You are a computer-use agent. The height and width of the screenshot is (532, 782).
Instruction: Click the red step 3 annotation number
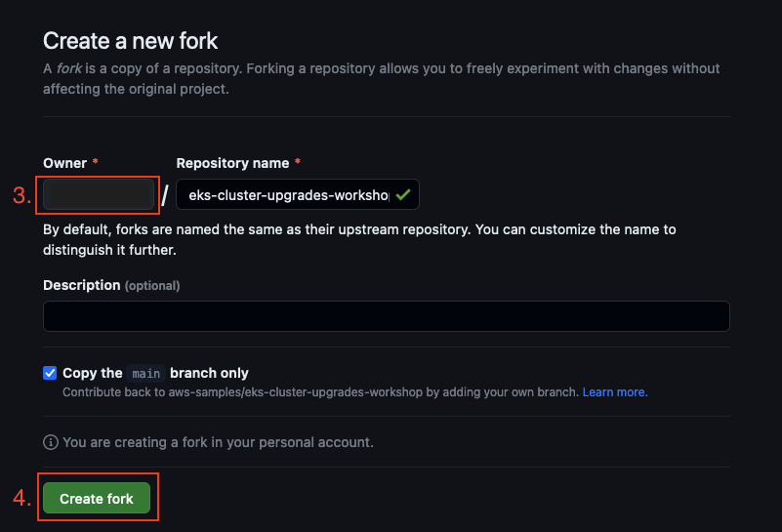[21, 195]
